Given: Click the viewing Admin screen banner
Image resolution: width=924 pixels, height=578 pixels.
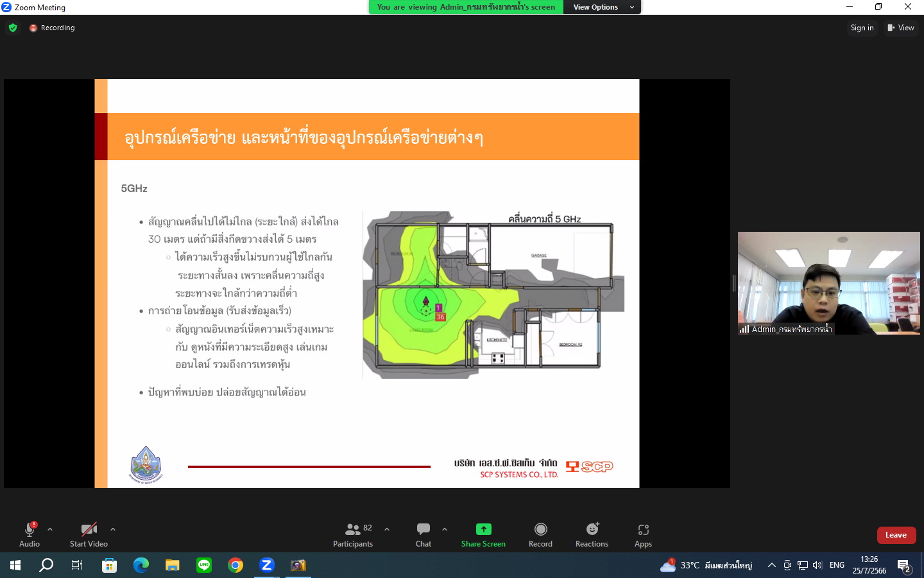Looking at the screenshot, I should pos(466,7).
